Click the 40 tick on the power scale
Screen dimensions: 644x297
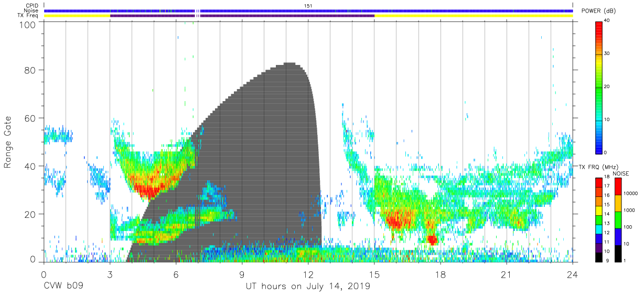607,20
